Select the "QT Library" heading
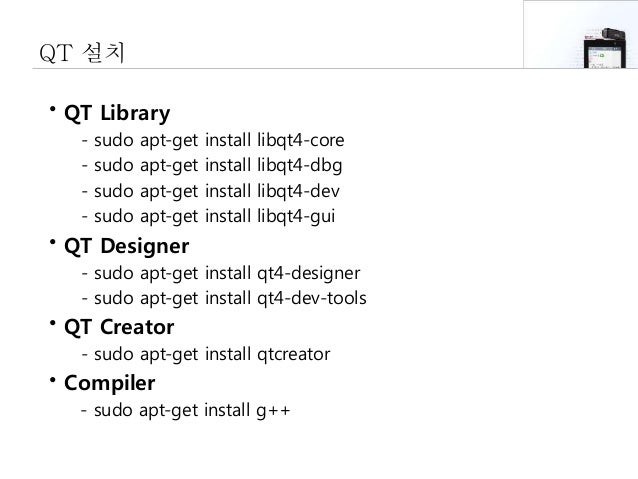The image size is (638, 479). [117, 114]
